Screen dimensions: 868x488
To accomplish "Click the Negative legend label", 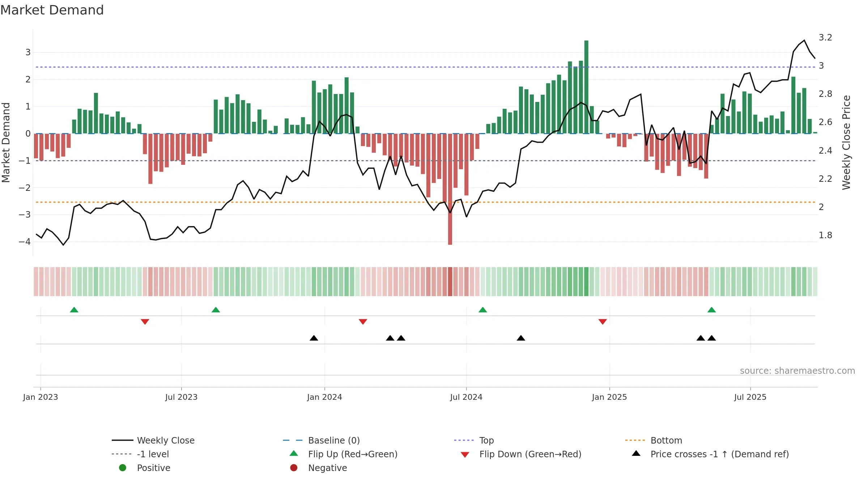I will pyautogui.click(x=327, y=468).
